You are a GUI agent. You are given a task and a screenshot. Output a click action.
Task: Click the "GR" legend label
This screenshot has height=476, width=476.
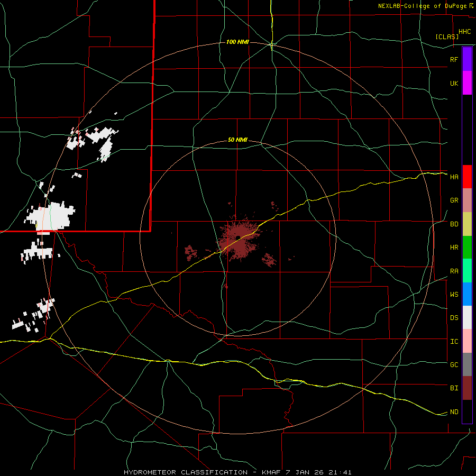pyautogui.click(x=454, y=200)
